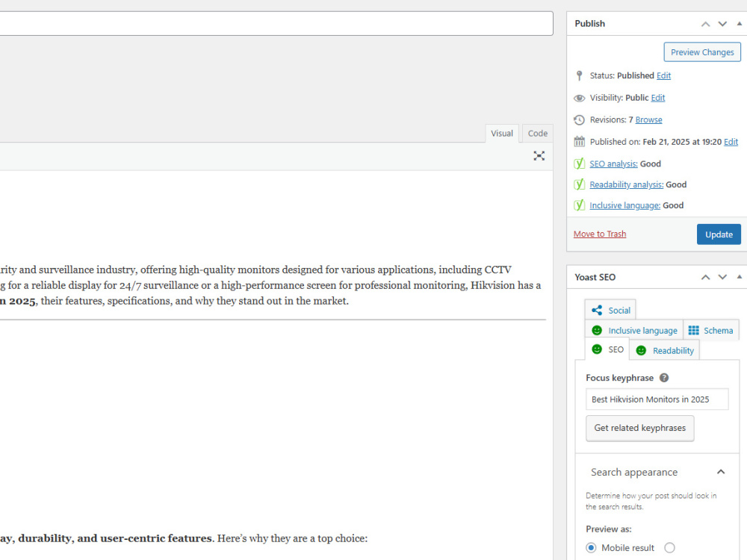The image size is (747, 560).
Task: Move Publish panel down
Action: pyautogui.click(x=722, y=24)
